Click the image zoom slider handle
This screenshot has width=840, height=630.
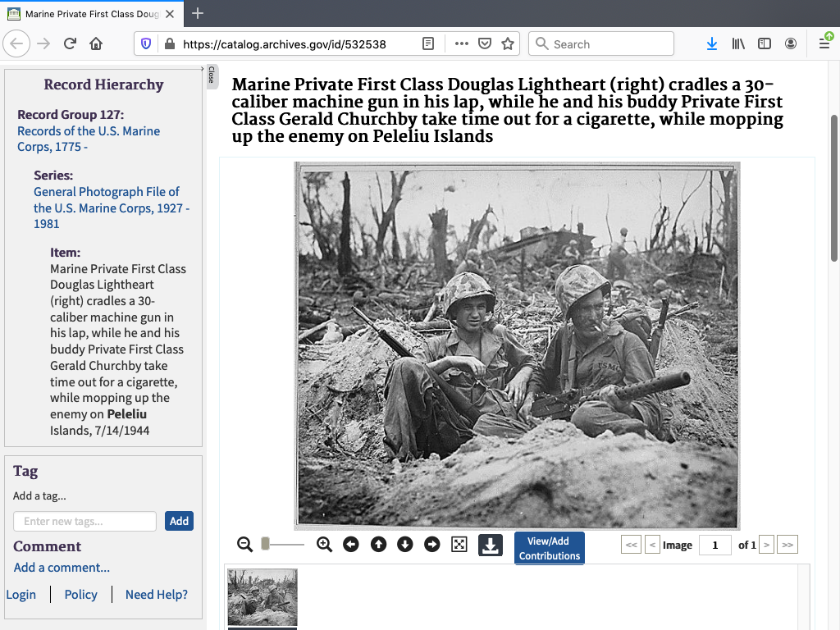tap(265, 545)
